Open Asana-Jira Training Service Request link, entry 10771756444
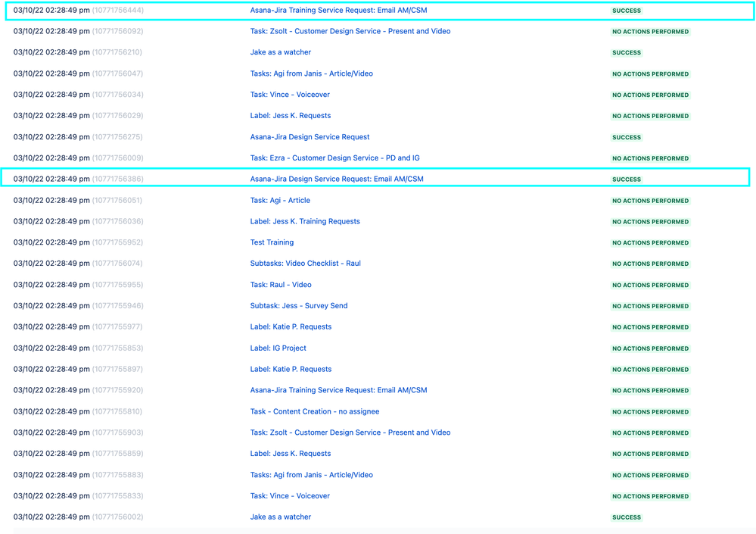 pos(338,10)
